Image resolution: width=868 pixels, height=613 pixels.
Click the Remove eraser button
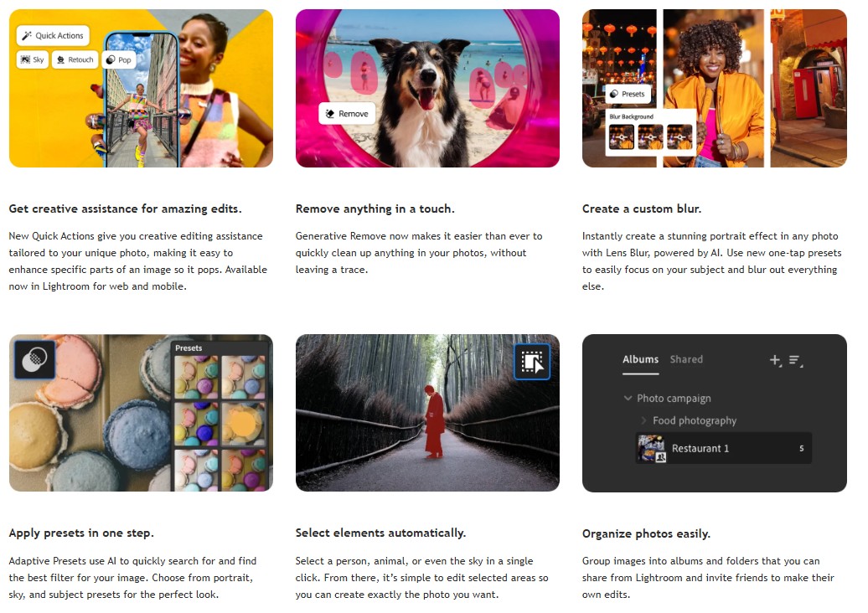tap(347, 114)
